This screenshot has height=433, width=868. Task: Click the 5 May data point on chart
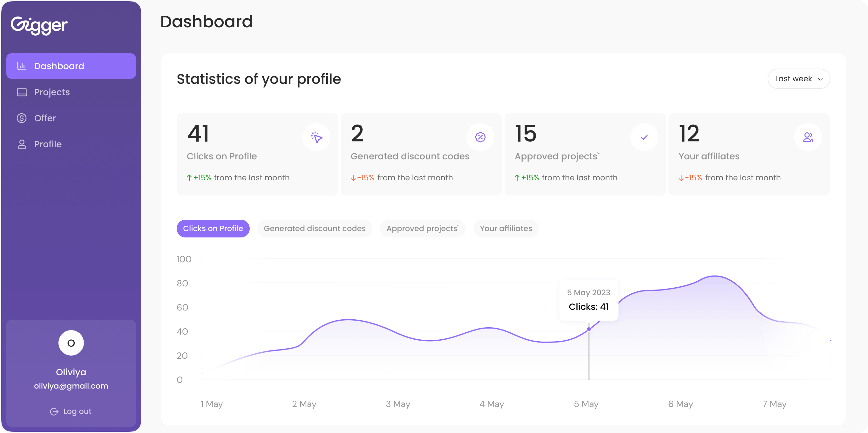point(589,329)
